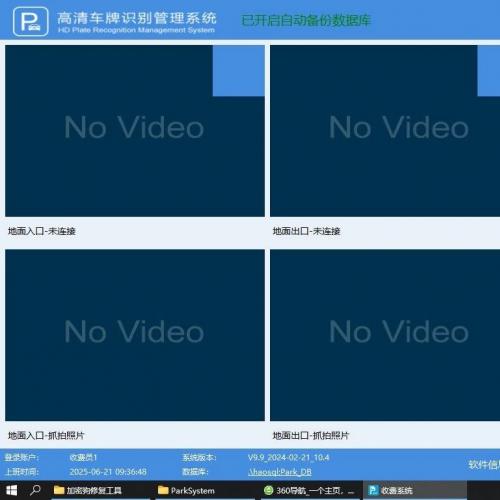This screenshot has width=500, height=500.
Task: Click the .\haosql:Park_DB database link
Action: pyautogui.click(x=280, y=472)
